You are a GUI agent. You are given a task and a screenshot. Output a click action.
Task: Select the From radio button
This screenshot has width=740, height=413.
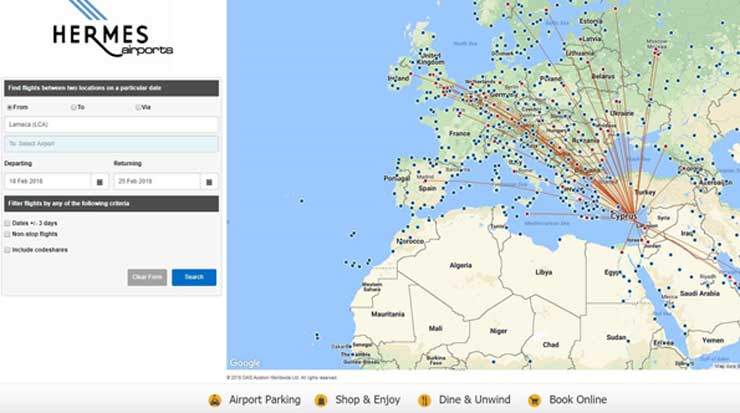[10, 107]
